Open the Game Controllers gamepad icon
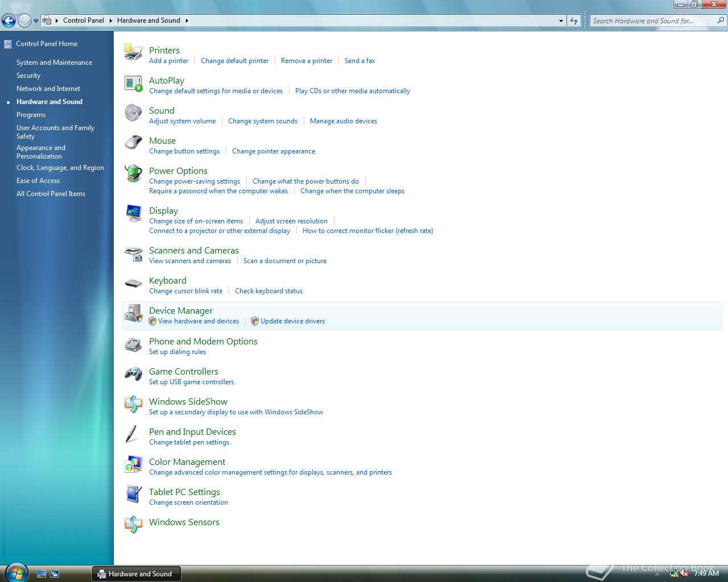 [133, 374]
